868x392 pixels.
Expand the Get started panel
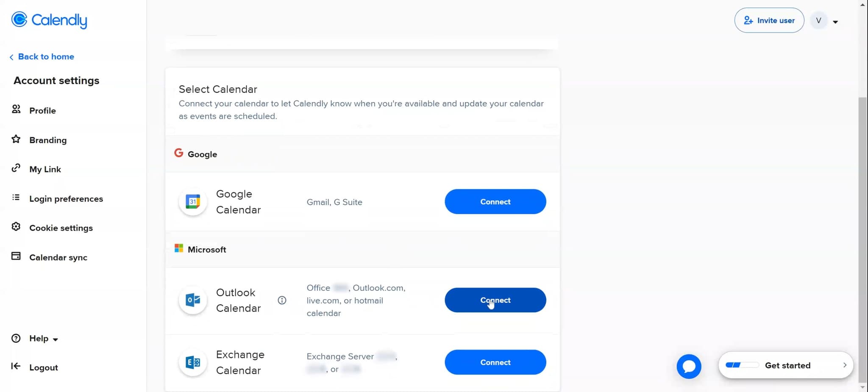[846, 365]
